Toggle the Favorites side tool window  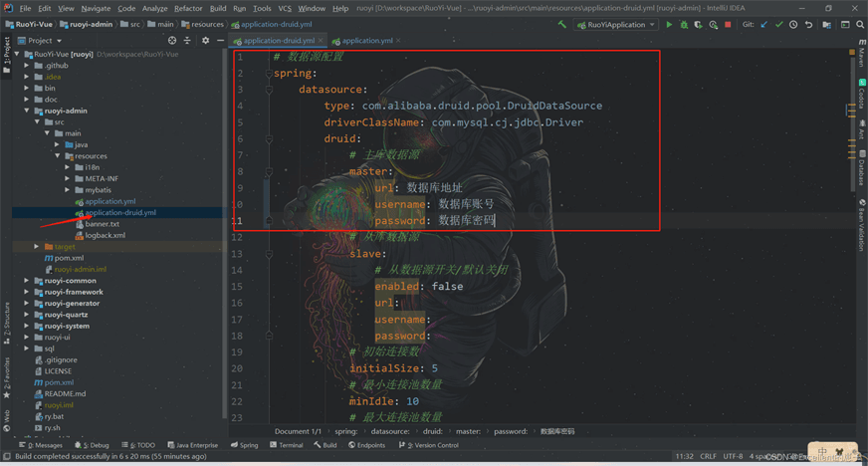click(7, 378)
